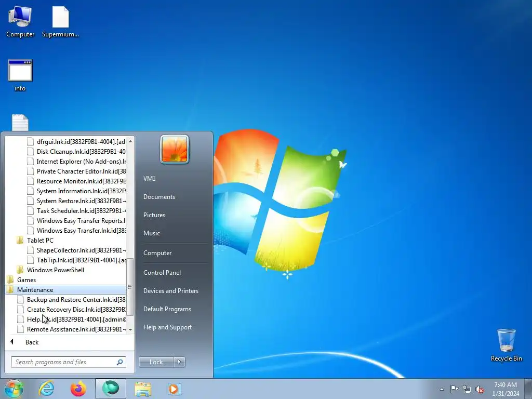Click the Show desktop strip at taskbar end
Screen dimensions: 532x399
point(529,389)
